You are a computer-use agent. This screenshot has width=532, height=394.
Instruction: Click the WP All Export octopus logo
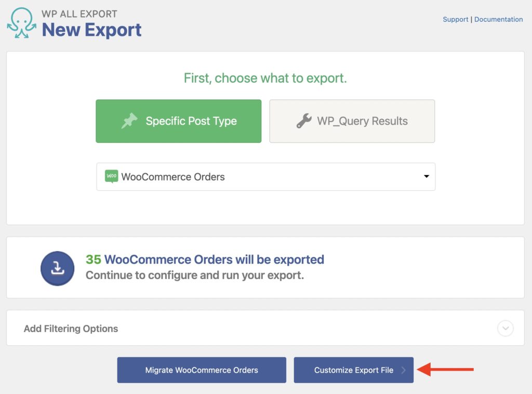pos(21,22)
